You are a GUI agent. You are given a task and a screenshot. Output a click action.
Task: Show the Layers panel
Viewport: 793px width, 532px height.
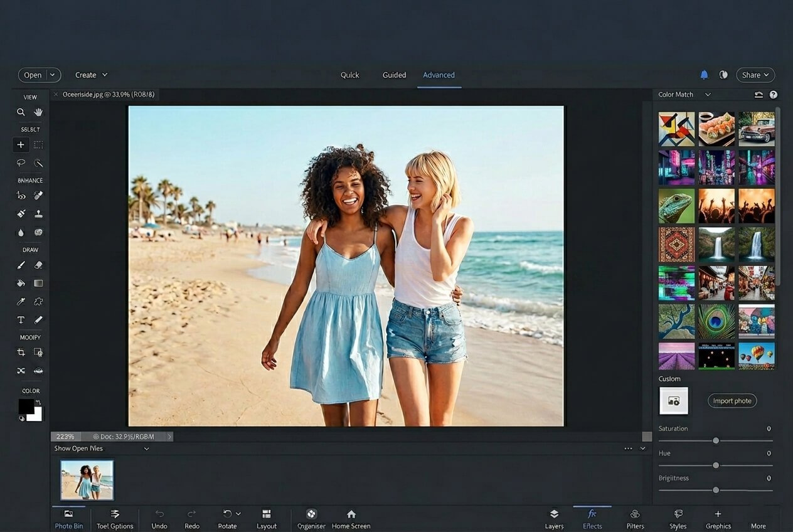[x=554, y=519]
